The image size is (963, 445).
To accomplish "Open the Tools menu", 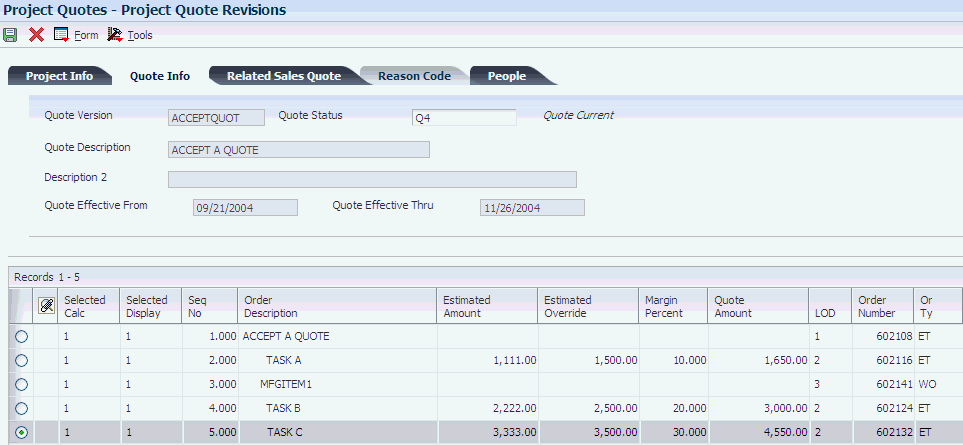I will coord(139,35).
